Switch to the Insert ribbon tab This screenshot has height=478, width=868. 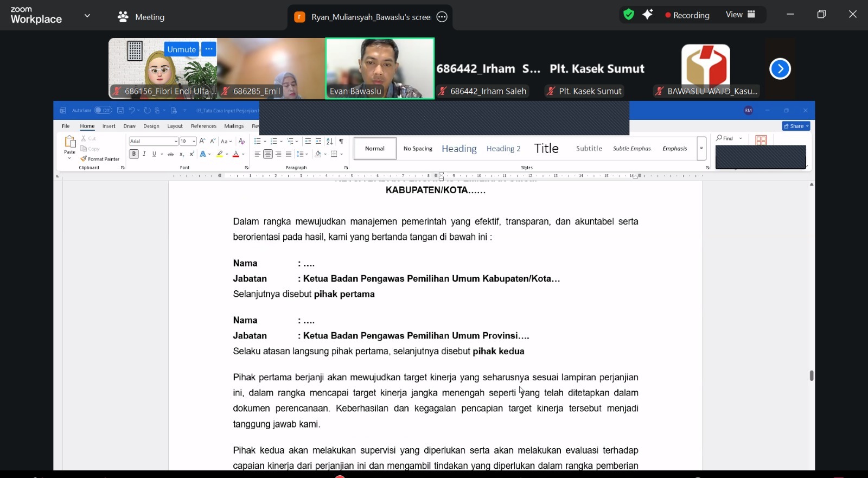109,126
